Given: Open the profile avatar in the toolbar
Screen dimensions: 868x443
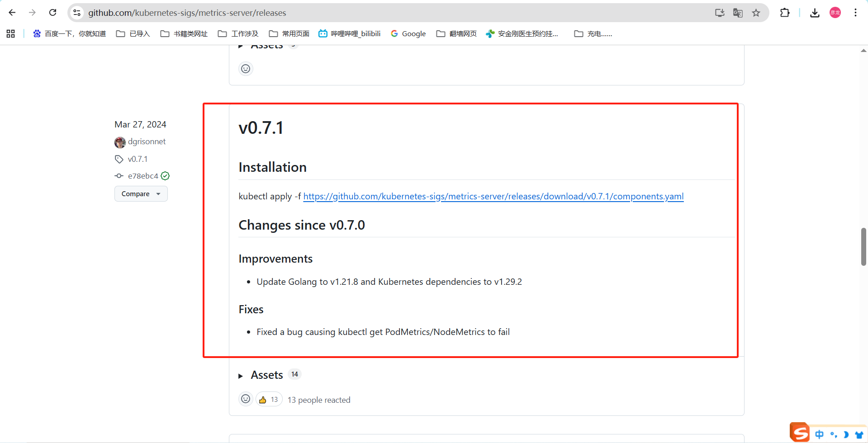Looking at the screenshot, I should [x=835, y=13].
